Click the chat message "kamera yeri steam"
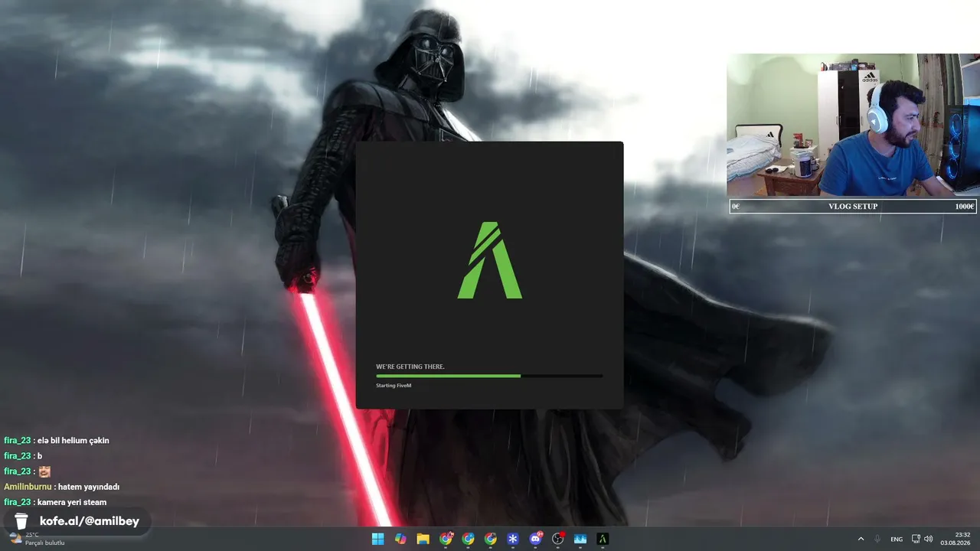980x551 pixels. 72,502
